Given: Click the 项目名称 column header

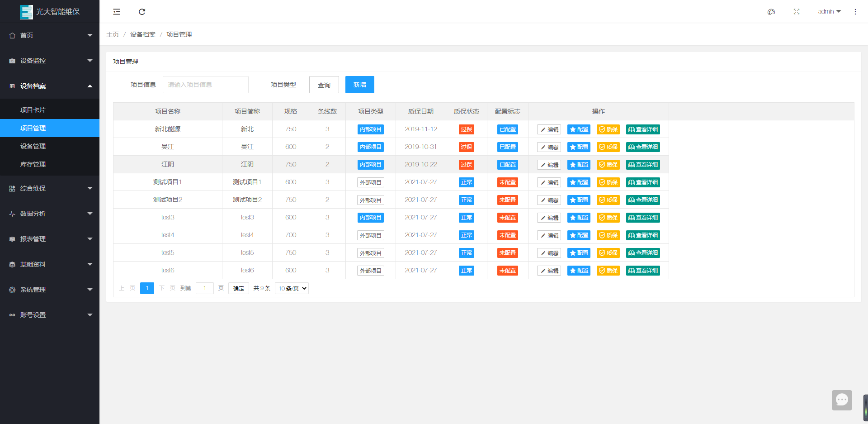Looking at the screenshot, I should click(168, 111).
